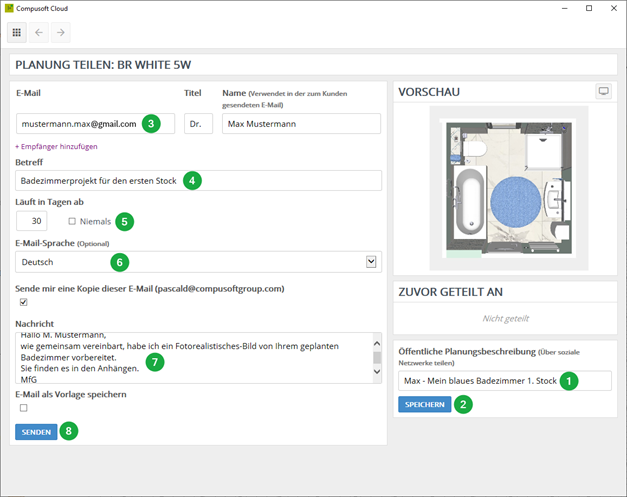Maximize the Compusoft Cloud window
The height and width of the screenshot is (497, 627).
589,8
